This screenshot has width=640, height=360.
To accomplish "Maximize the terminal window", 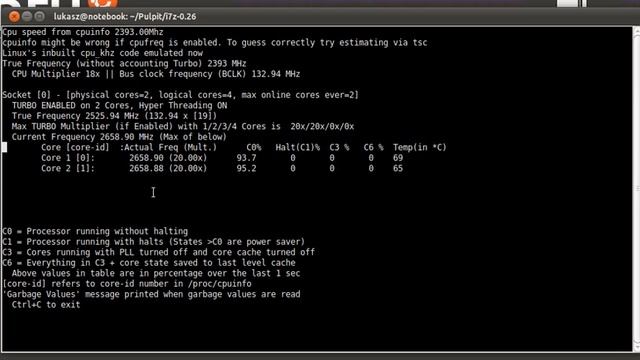I will coord(39,17).
